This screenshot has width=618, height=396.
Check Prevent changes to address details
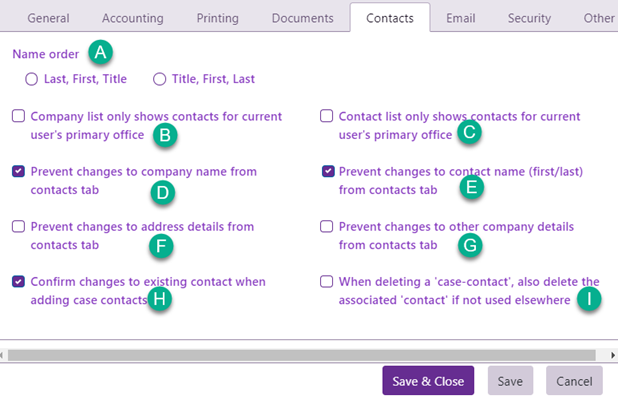point(19,227)
